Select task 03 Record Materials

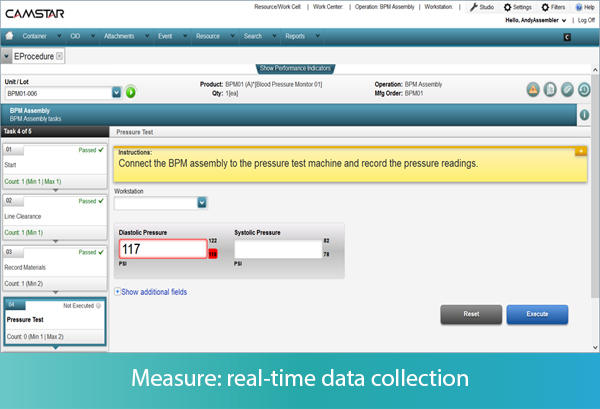coord(55,268)
